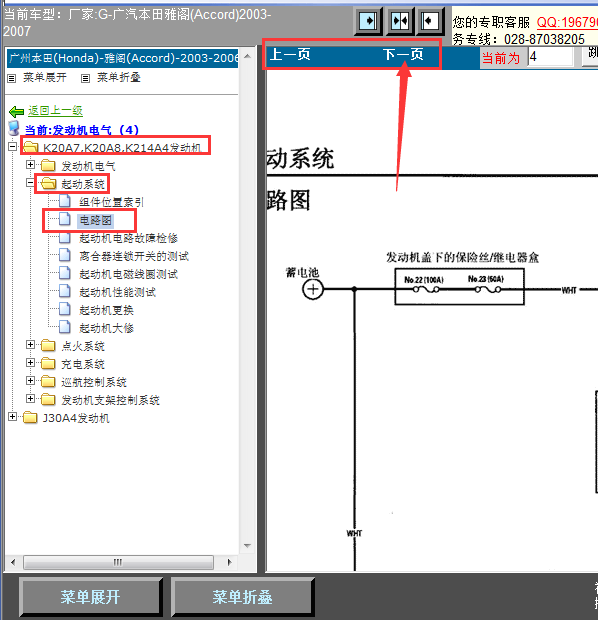Image resolution: width=598 pixels, height=620 pixels.
Task: Expand the 点火系统 folder
Action: [x=30, y=345]
